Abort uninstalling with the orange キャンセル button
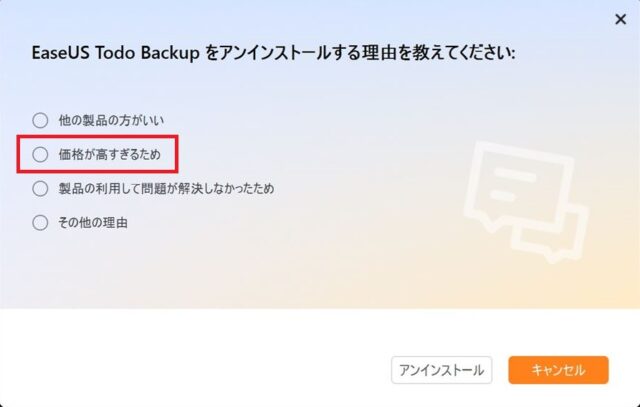The image size is (640, 407). click(x=558, y=370)
